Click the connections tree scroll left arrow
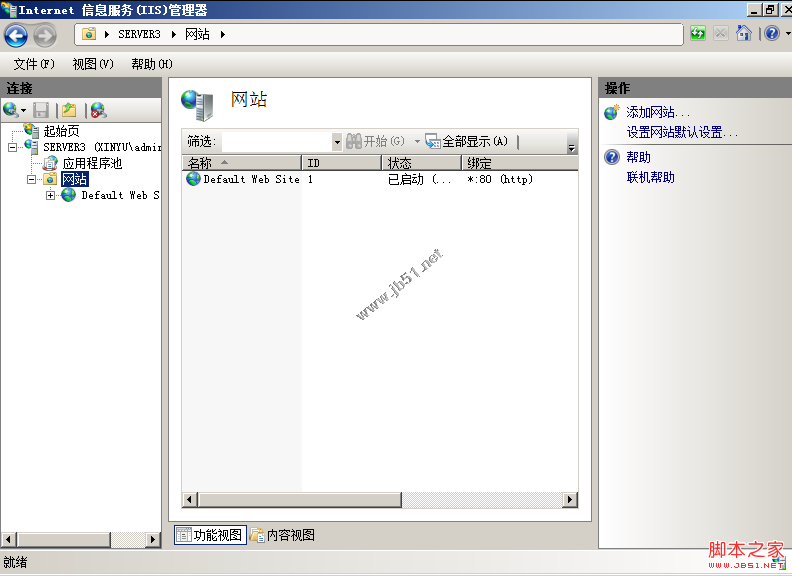792x576 pixels. coord(8,539)
